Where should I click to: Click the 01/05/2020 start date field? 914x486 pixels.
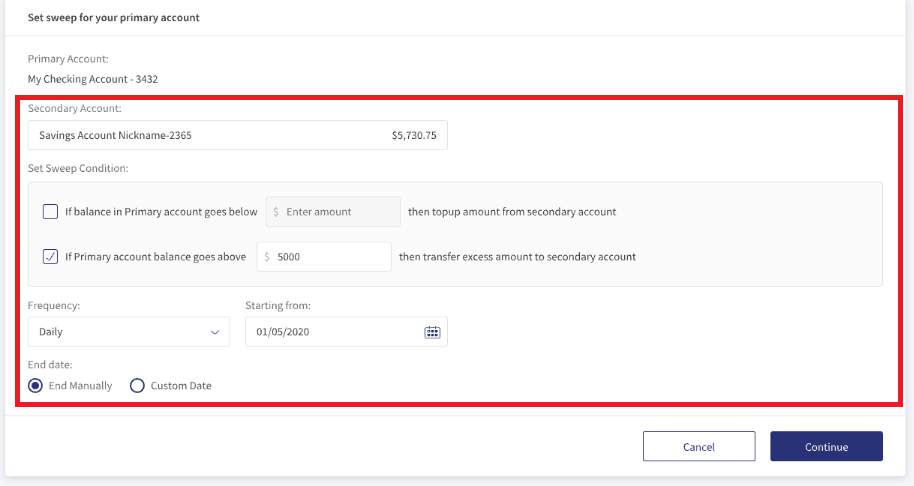[x=346, y=332]
